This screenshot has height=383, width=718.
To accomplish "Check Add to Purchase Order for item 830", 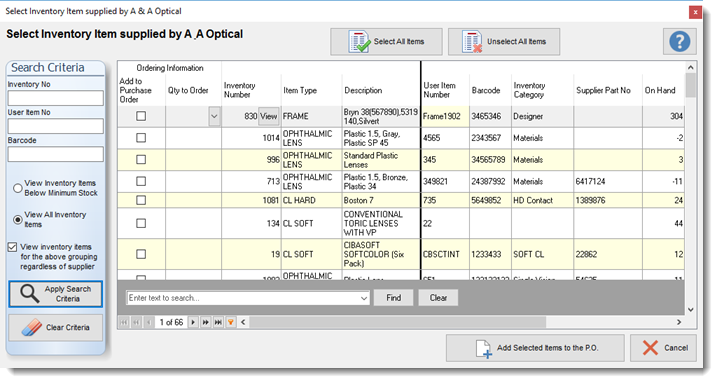I will (141, 116).
